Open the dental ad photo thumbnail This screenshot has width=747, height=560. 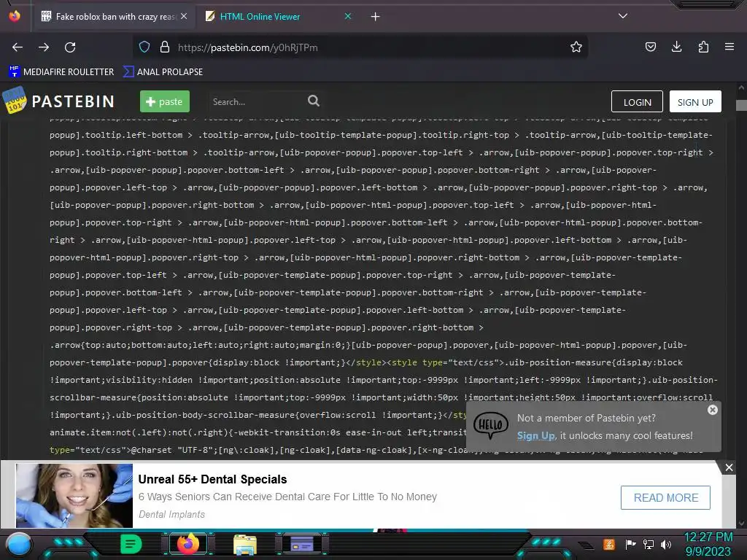tap(74, 495)
